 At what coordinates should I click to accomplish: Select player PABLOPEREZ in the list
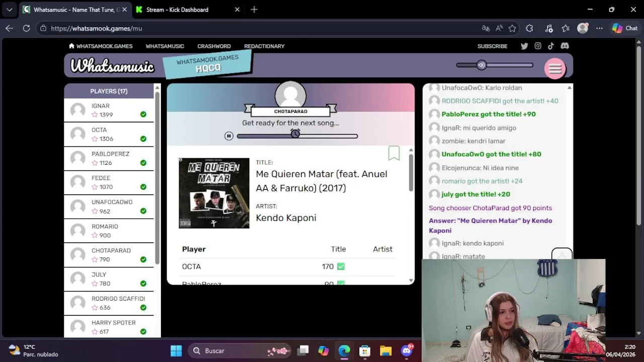[109, 158]
